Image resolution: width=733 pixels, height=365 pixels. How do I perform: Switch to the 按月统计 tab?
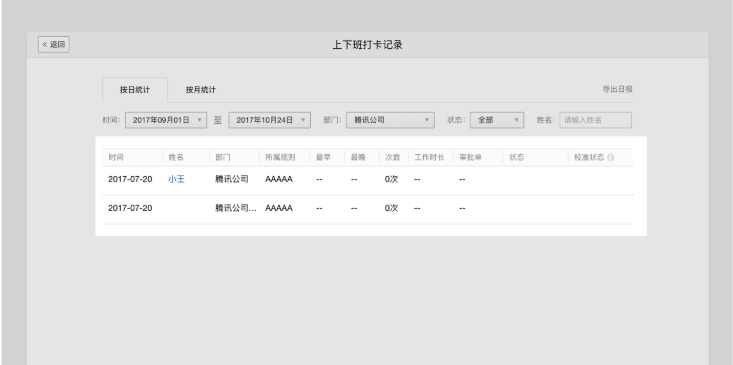tap(201, 90)
